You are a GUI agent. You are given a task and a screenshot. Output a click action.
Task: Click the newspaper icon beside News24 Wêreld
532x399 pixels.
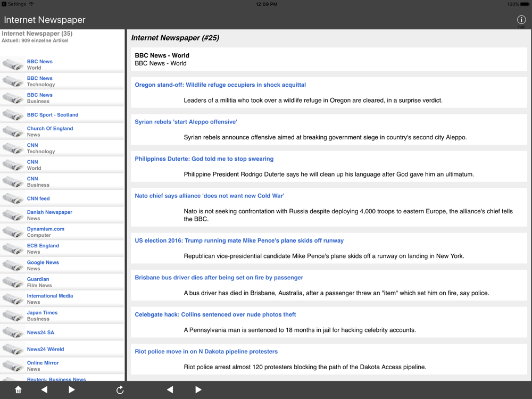pos(13,349)
